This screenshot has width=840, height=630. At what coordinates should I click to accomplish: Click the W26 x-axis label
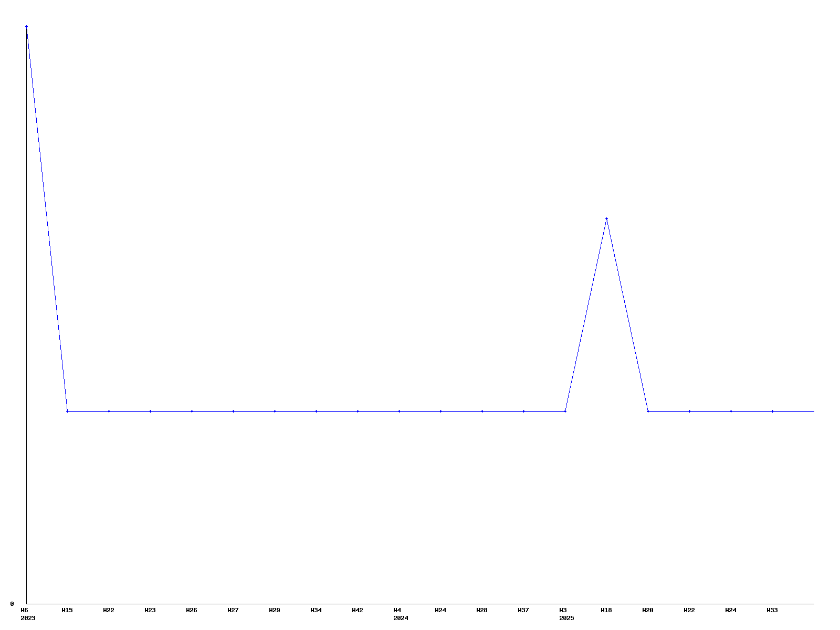[192, 610]
